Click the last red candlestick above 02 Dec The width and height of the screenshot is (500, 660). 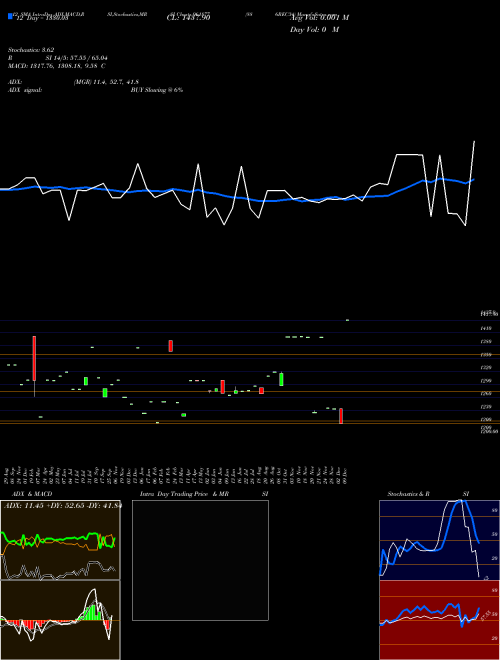[341, 416]
